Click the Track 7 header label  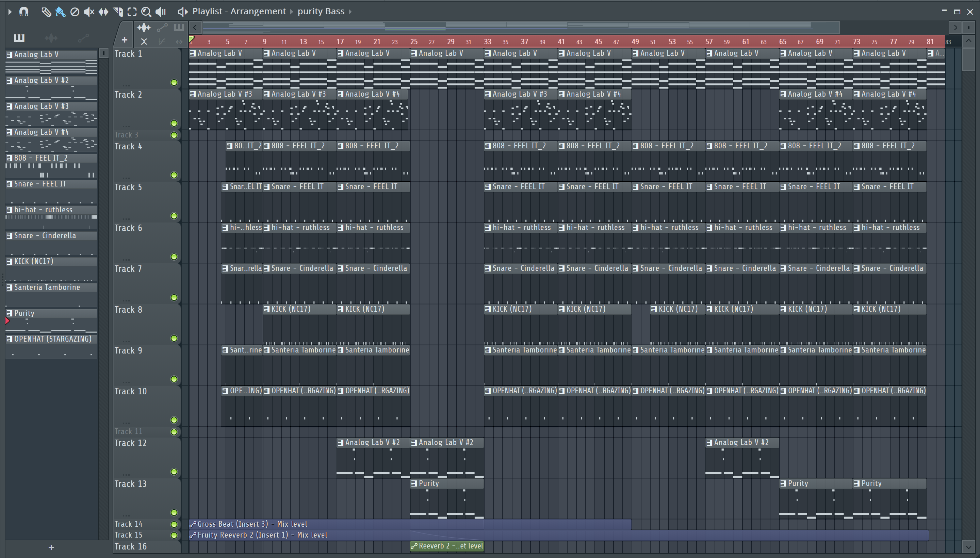128,269
